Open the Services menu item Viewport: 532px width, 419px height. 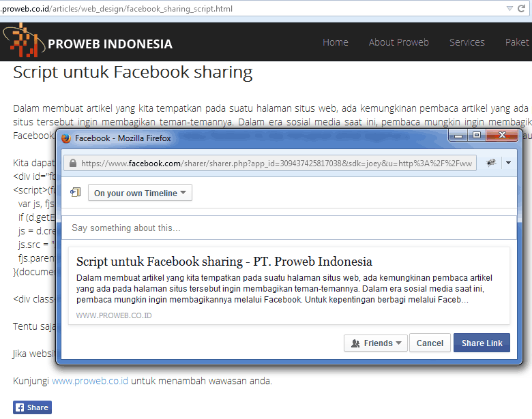(x=467, y=42)
